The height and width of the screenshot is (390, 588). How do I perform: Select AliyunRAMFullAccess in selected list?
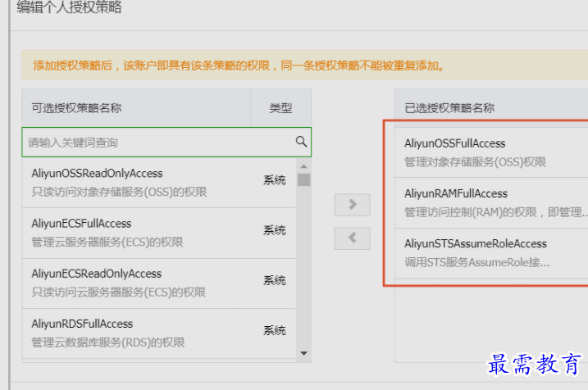coord(491,202)
